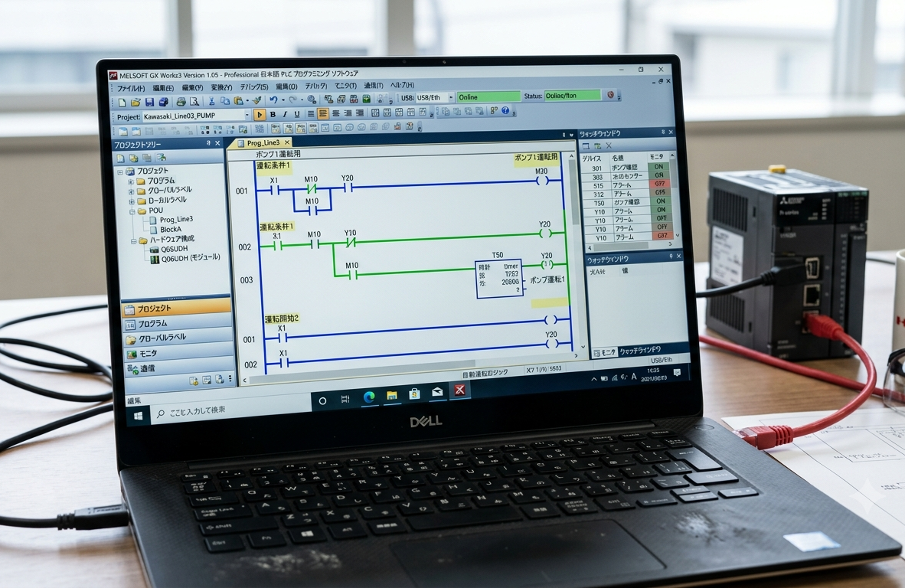Open the 通信(T) menu
The width and height of the screenshot is (905, 588).
pyautogui.click(x=374, y=86)
